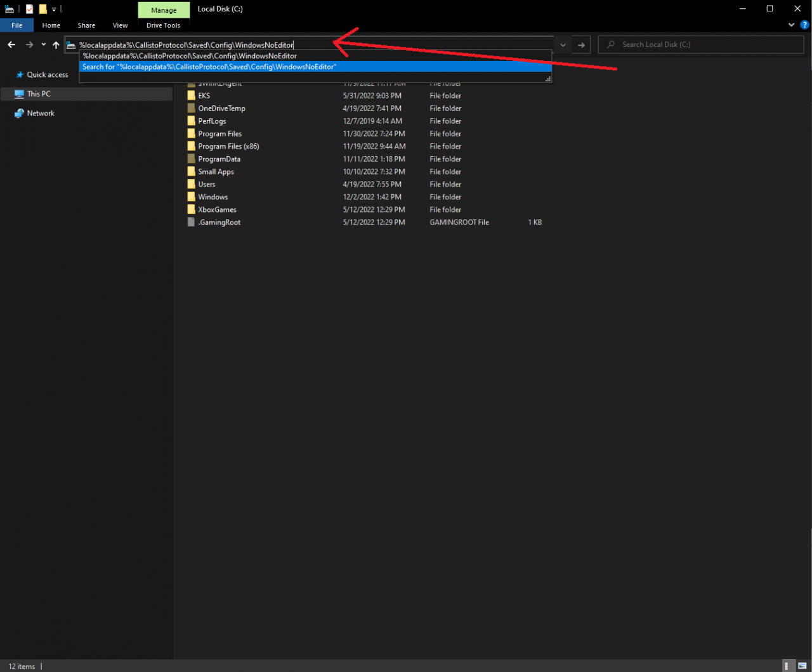
Task: Open the Help question mark icon
Action: [x=804, y=25]
